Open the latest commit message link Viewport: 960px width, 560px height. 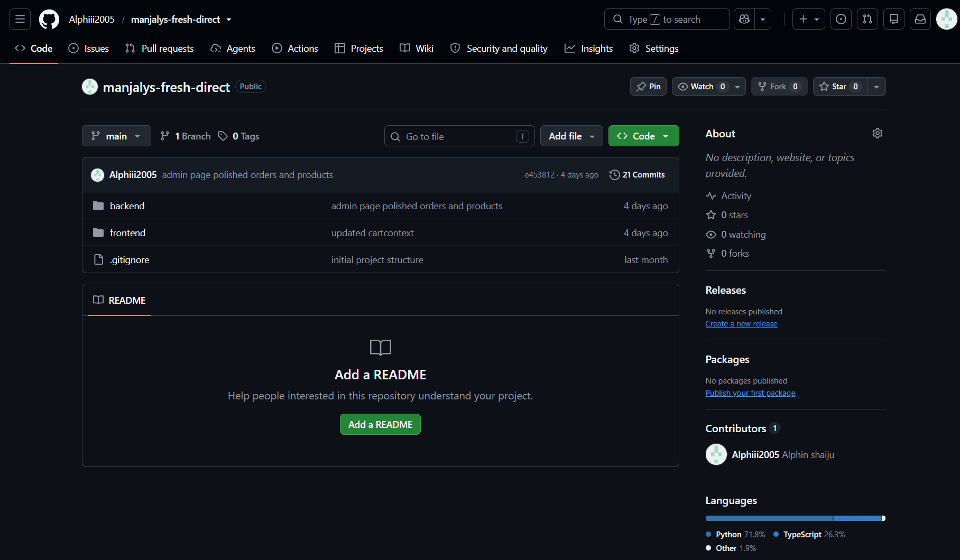coord(247,175)
